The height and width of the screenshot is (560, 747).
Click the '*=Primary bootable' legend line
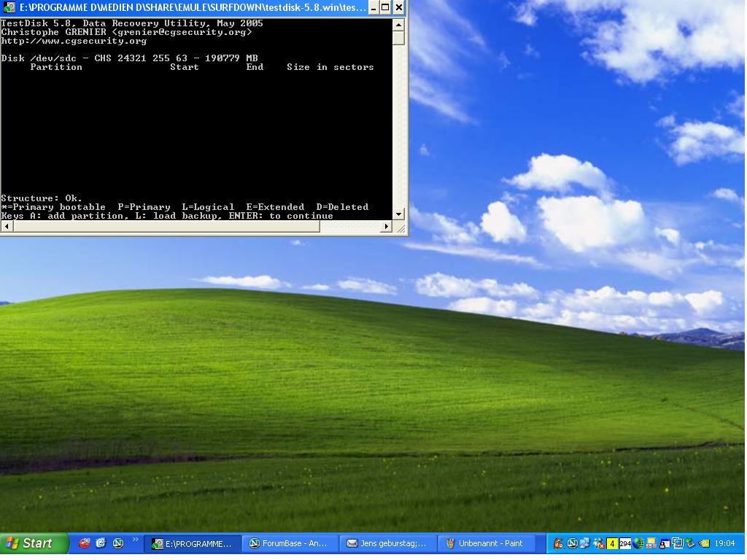pos(185,207)
